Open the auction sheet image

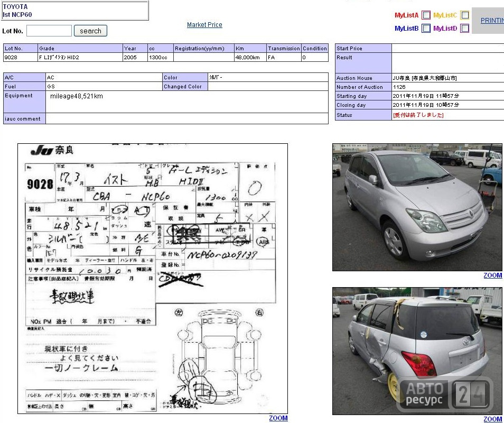(153, 279)
